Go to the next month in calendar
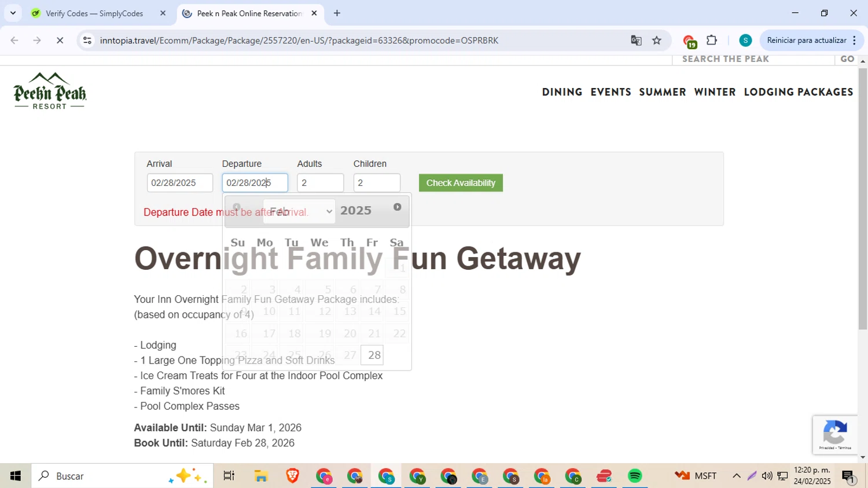This screenshot has height=488, width=868. (x=397, y=207)
